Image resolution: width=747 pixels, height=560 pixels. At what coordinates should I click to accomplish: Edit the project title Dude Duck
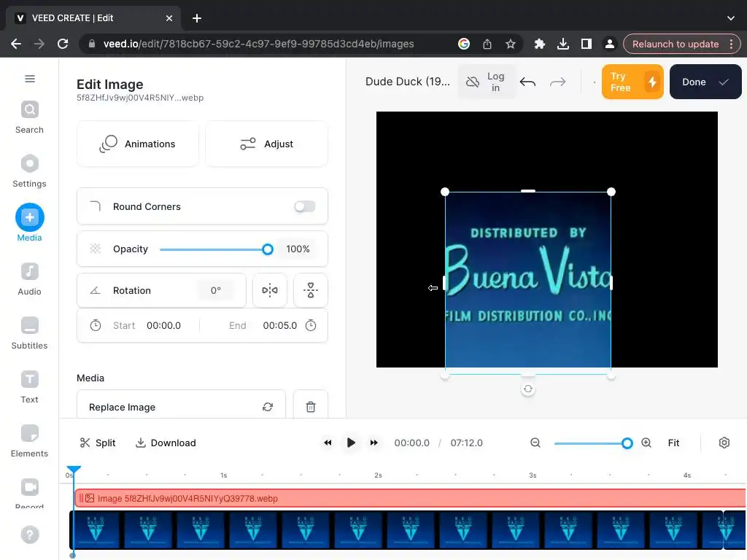coord(407,82)
